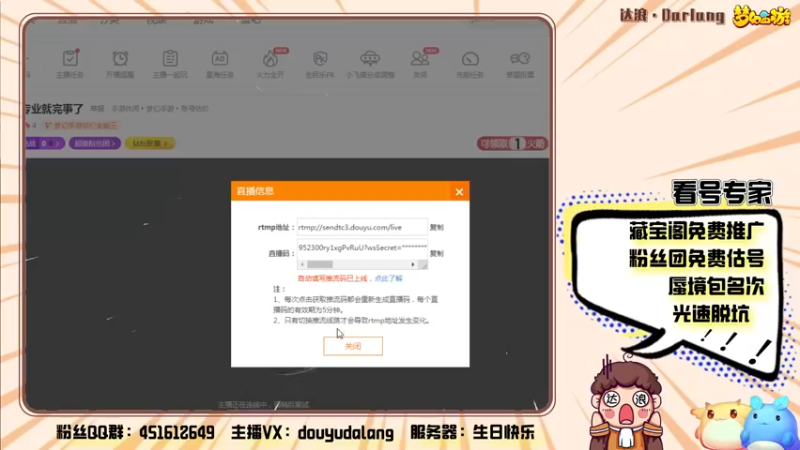Click the 关闭 button in the dialog
This screenshot has width=800, height=450.
353,346
